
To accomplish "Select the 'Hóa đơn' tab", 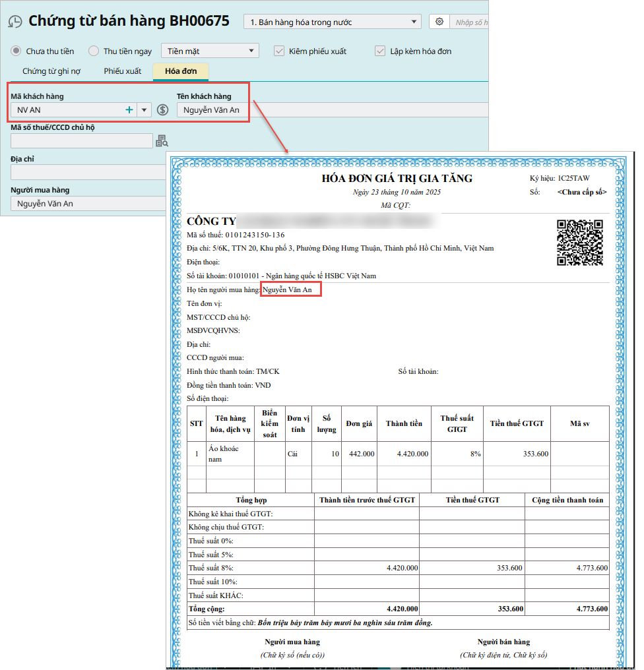I will (180, 71).
